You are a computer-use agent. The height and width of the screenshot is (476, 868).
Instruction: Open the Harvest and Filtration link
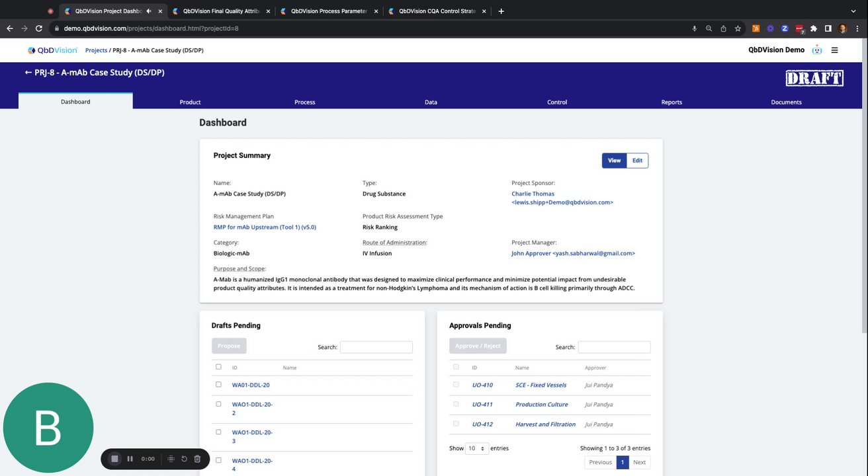coord(545,424)
